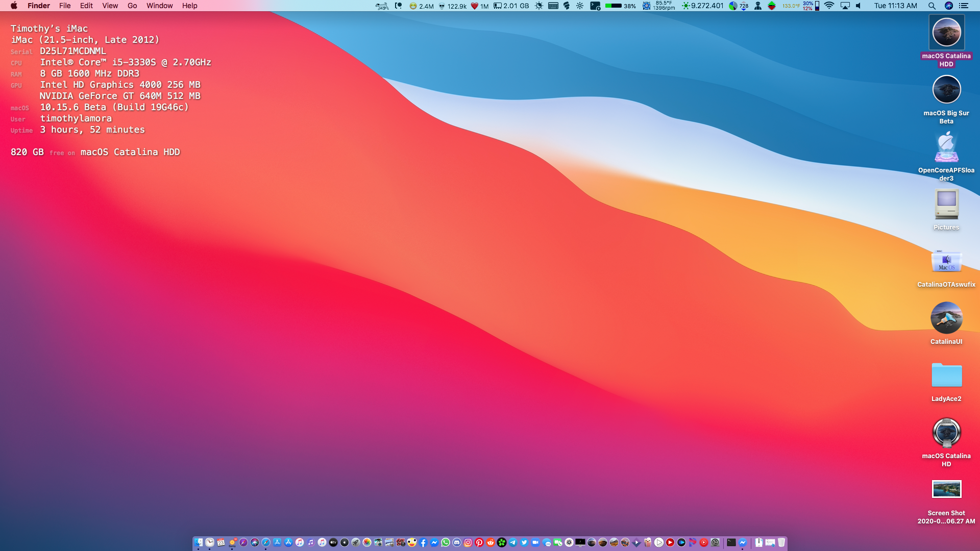Viewport: 980px width, 551px height.
Task: Open the Trash in the Dock
Action: [x=781, y=542]
